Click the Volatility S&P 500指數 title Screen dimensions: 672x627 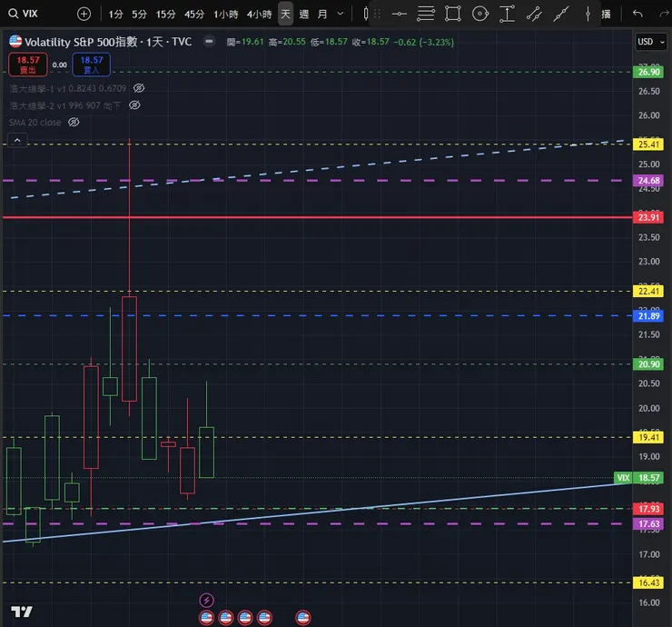coord(81,42)
